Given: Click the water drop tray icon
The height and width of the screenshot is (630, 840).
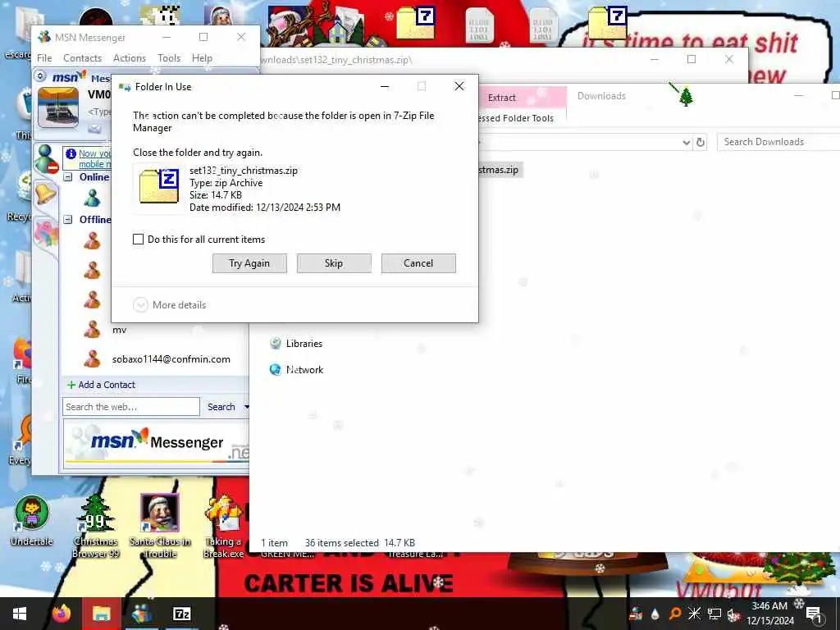Looking at the screenshot, I should tap(655, 614).
